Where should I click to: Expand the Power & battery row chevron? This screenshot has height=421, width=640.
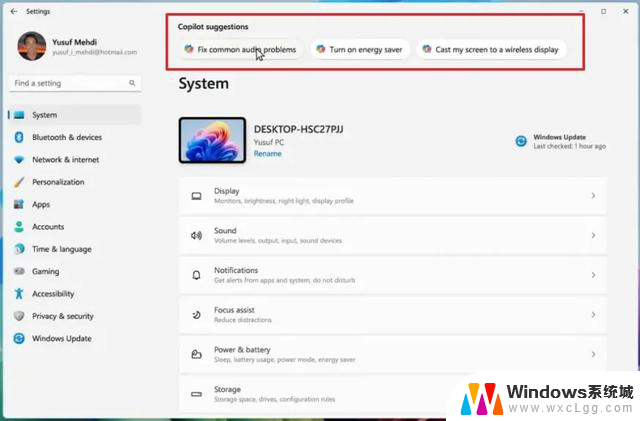[x=593, y=354]
